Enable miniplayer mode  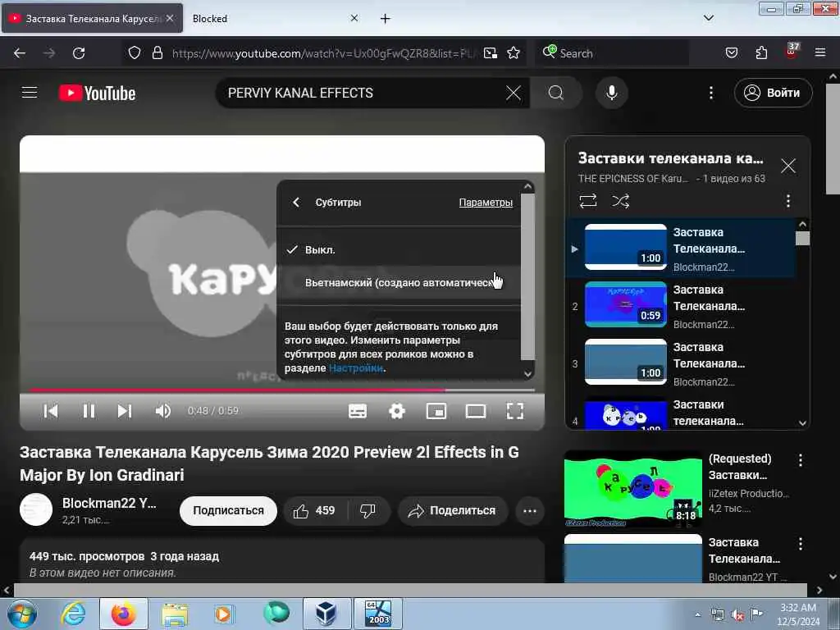click(436, 411)
